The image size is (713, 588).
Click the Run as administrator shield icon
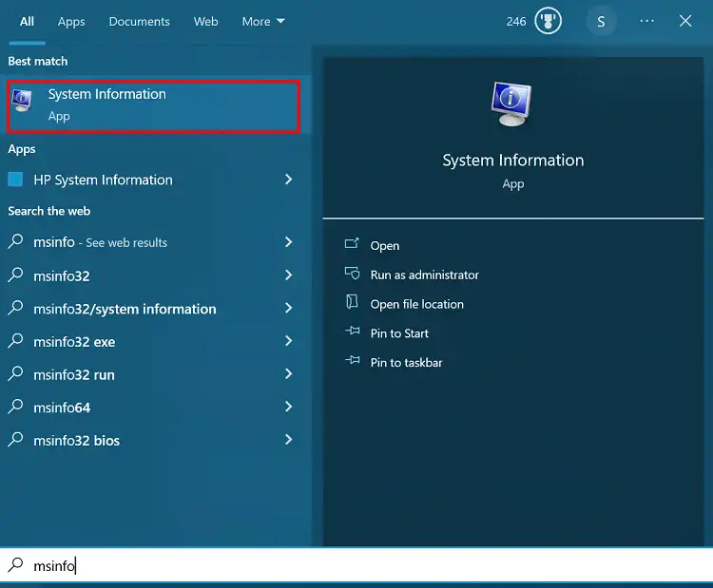pyautogui.click(x=352, y=273)
